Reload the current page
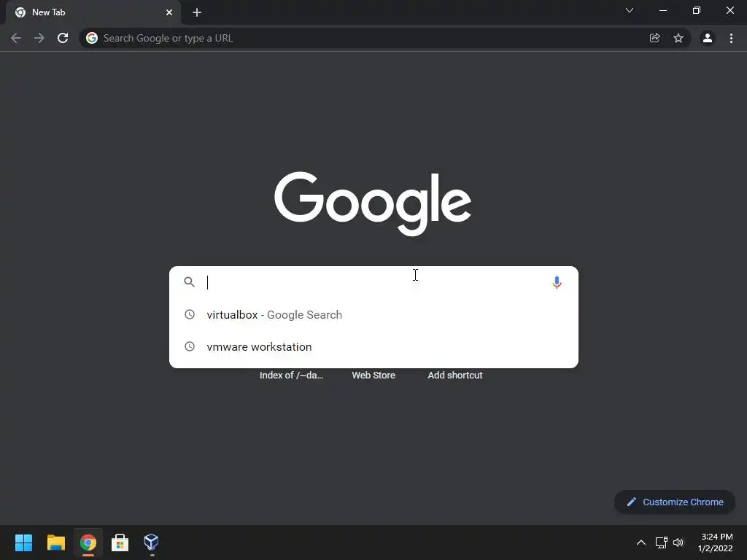This screenshot has width=747, height=560. (63, 38)
